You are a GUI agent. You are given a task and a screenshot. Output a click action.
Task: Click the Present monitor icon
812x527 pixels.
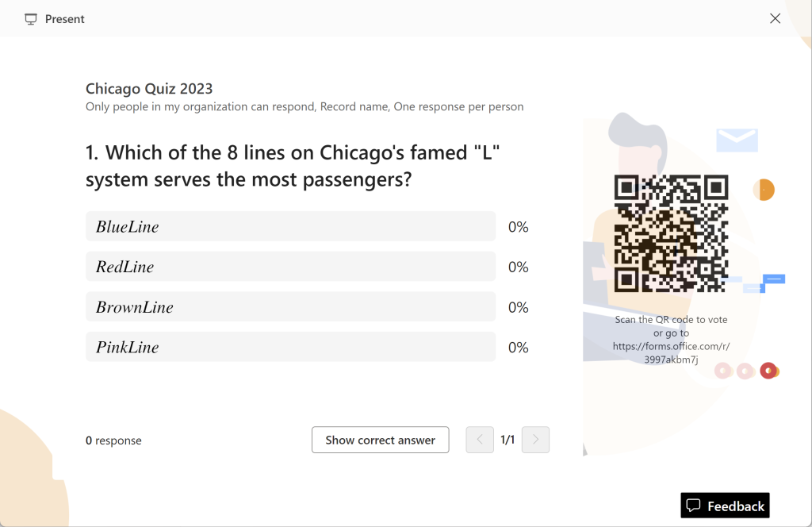(x=31, y=19)
